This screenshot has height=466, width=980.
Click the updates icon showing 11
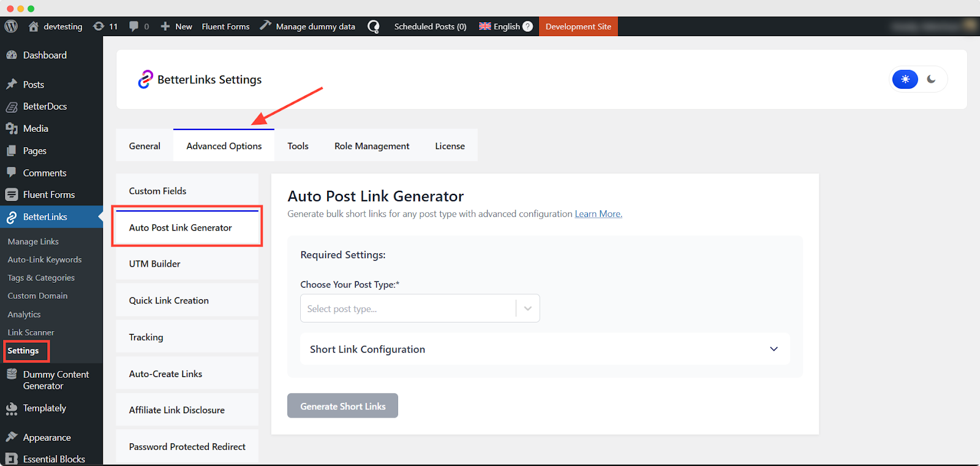coord(99,26)
